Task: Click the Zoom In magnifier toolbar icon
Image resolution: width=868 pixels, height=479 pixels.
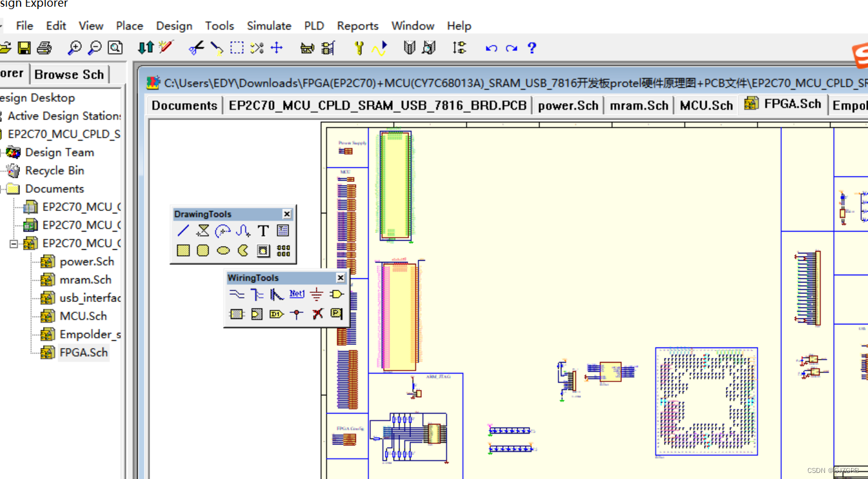Action: (75, 47)
